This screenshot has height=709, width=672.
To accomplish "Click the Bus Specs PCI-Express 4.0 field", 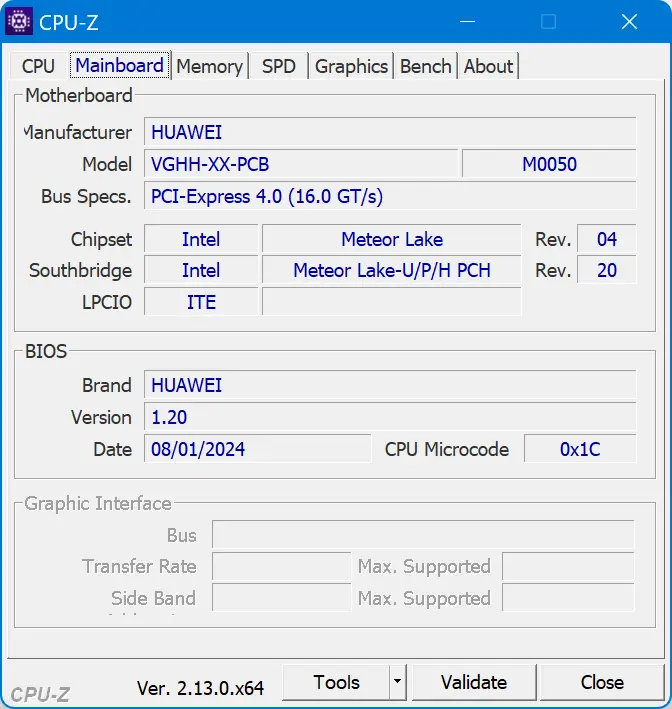I will point(390,196).
